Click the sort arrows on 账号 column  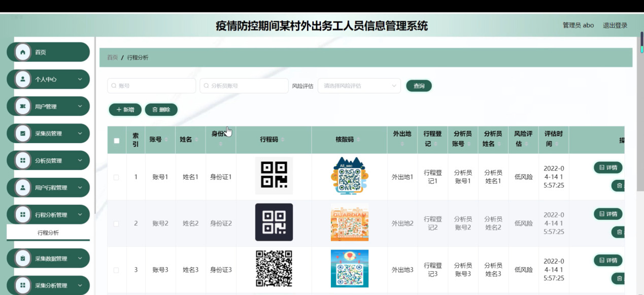pyautogui.click(x=166, y=140)
